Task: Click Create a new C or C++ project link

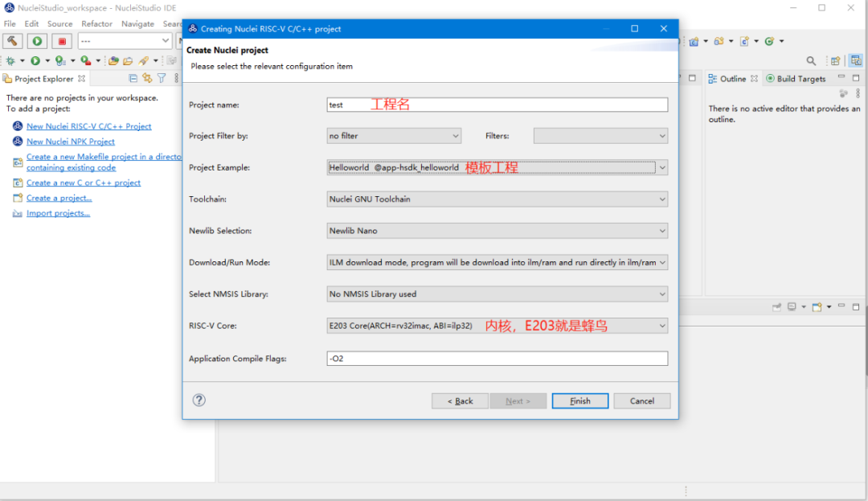Action: [83, 183]
